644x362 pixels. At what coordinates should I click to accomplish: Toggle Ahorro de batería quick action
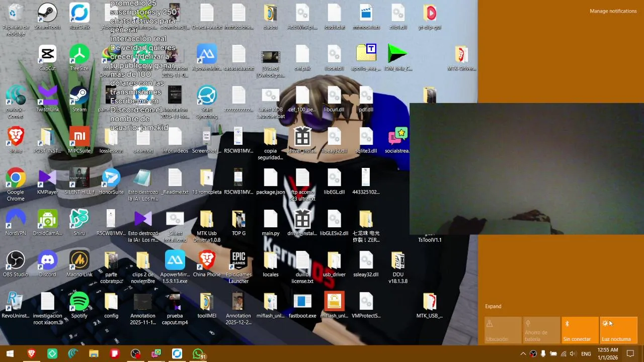coord(541,330)
